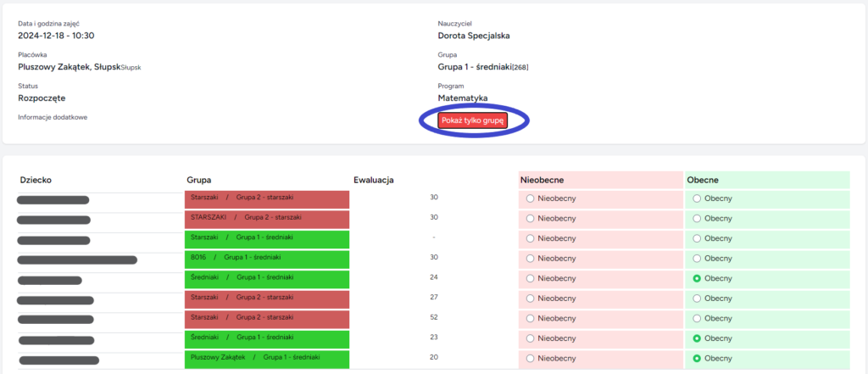Click 'Obecny' radio for the Pluszowy Zakątek row
This screenshot has width=868, height=374.
pyautogui.click(x=698, y=358)
